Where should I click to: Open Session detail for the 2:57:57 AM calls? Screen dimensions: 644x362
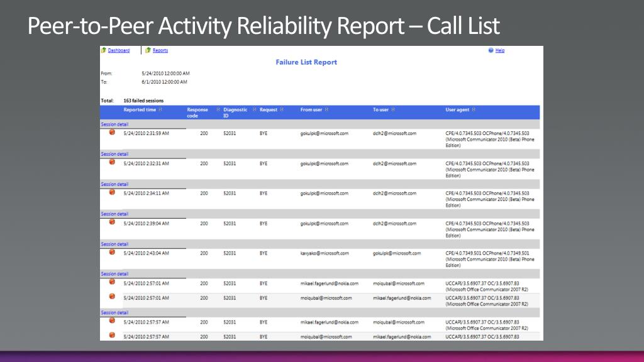point(114,313)
